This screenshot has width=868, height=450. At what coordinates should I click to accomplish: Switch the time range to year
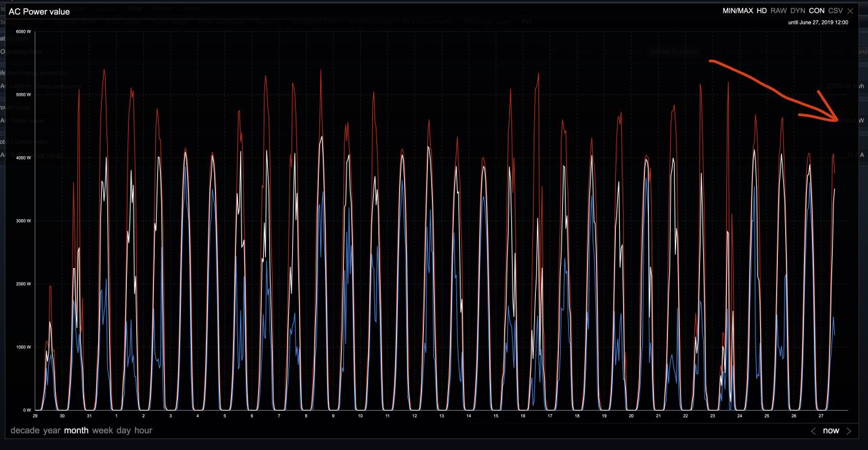pos(52,430)
